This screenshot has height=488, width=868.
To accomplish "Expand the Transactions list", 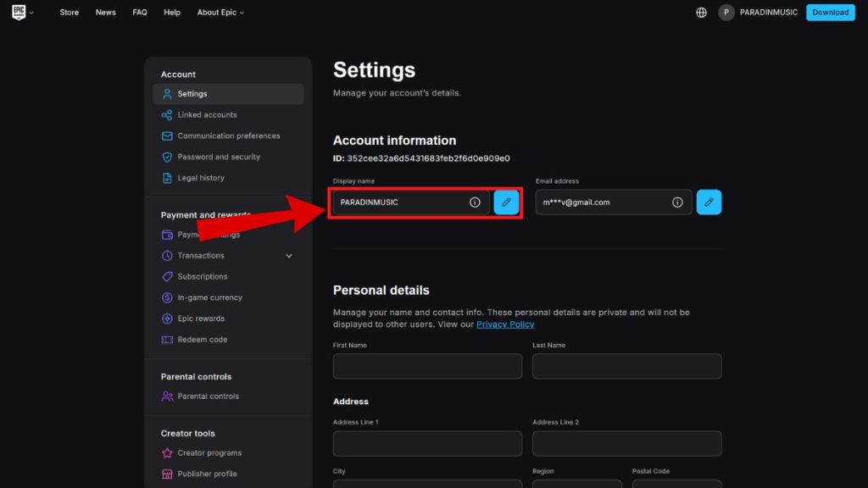I will (289, 255).
